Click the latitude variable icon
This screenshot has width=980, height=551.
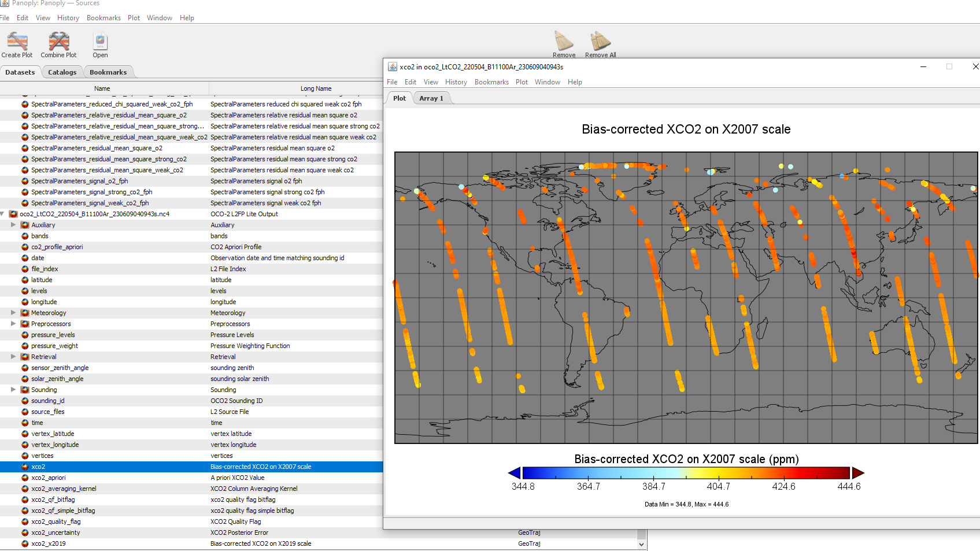[25, 280]
